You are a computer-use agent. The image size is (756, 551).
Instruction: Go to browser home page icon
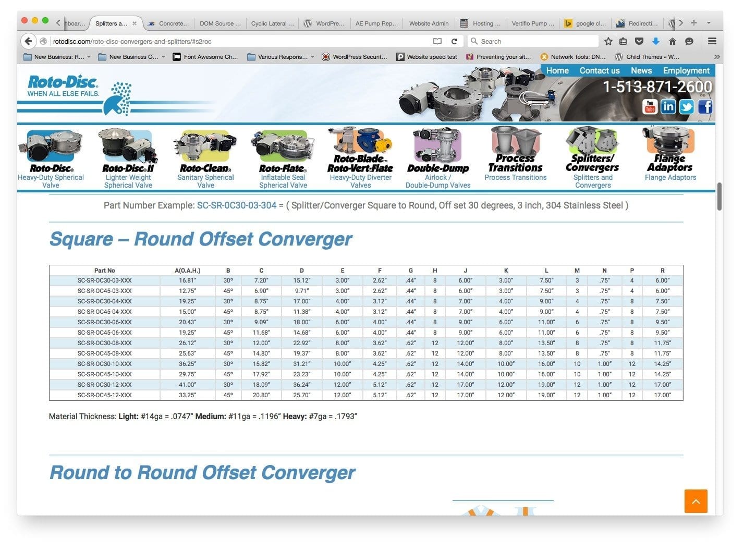(673, 41)
